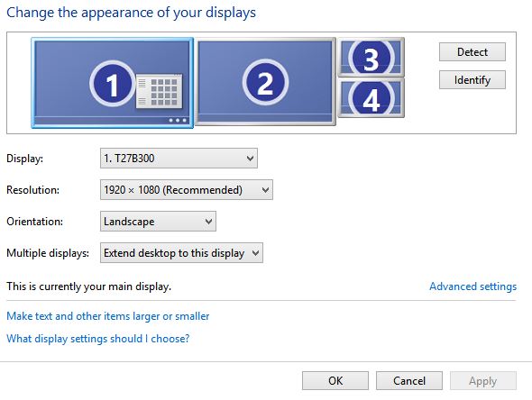Open What display settings should I choose link

click(x=98, y=339)
